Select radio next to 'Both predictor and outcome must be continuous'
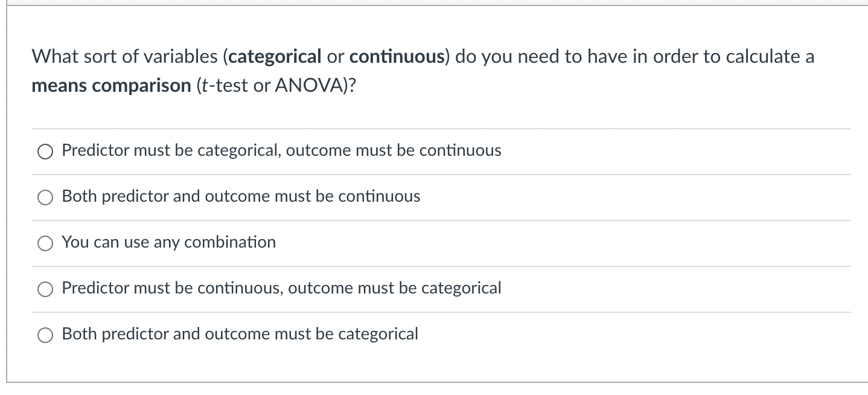The height and width of the screenshot is (395, 868). point(45,196)
